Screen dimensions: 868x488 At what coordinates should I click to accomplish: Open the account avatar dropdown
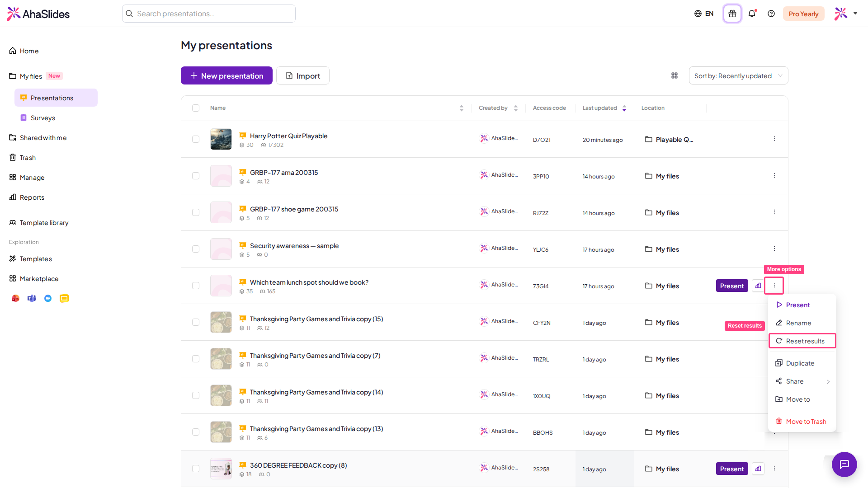(x=845, y=14)
